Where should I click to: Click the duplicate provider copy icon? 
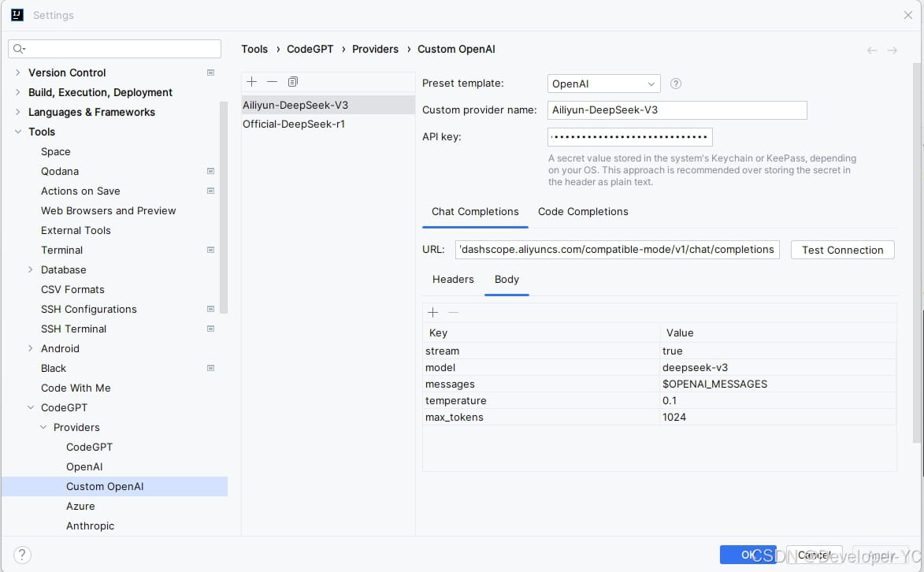click(293, 82)
